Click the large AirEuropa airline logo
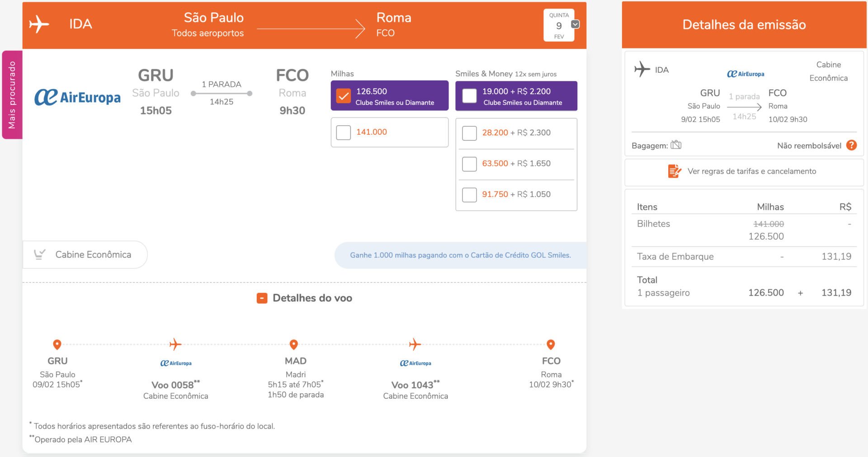 tap(77, 97)
